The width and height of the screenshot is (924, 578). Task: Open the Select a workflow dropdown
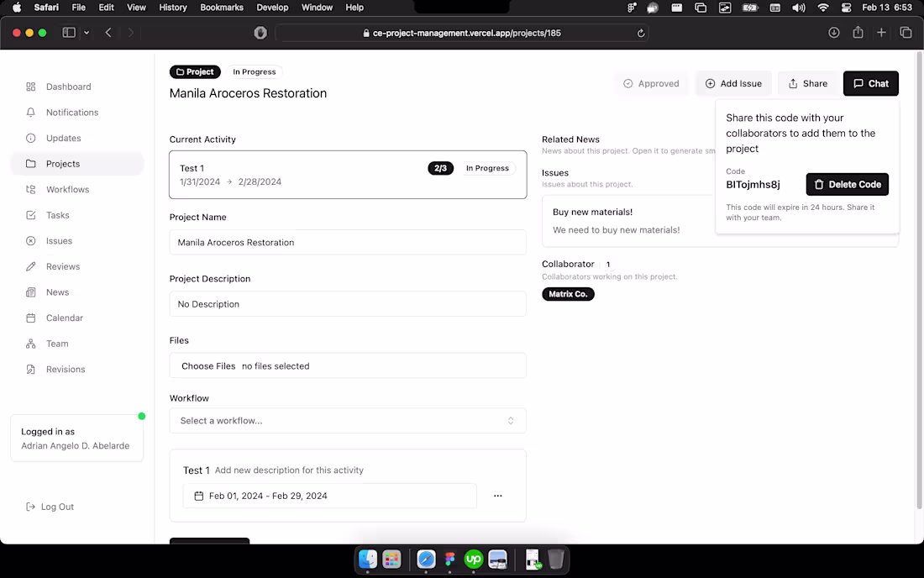point(348,421)
